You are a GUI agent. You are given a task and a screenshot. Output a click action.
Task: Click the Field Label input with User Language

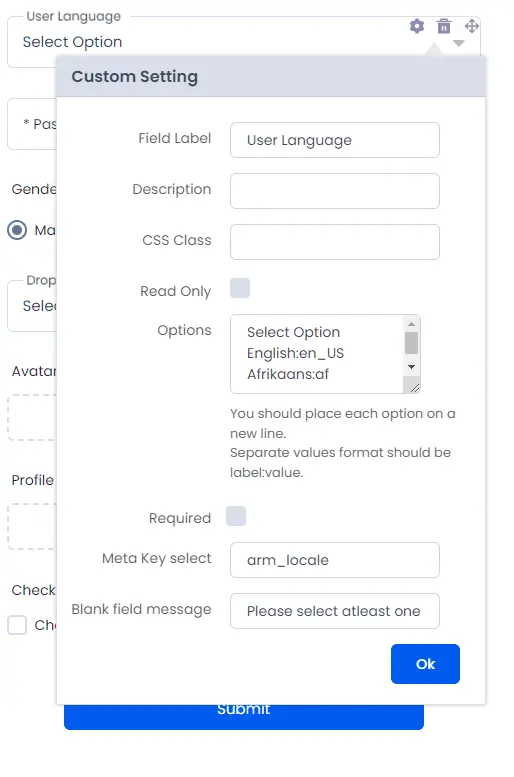pos(335,140)
